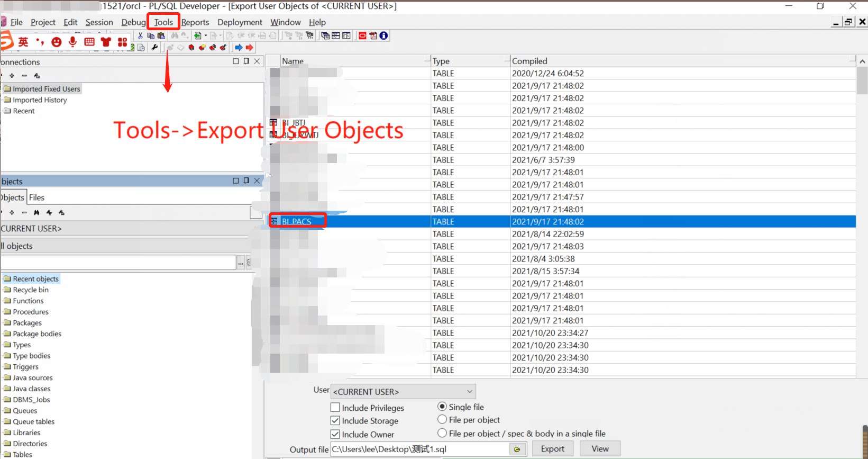Viewport: 868px width, 459px height.
Task: Click the Sogou emoji smiley icon
Action: (x=57, y=42)
